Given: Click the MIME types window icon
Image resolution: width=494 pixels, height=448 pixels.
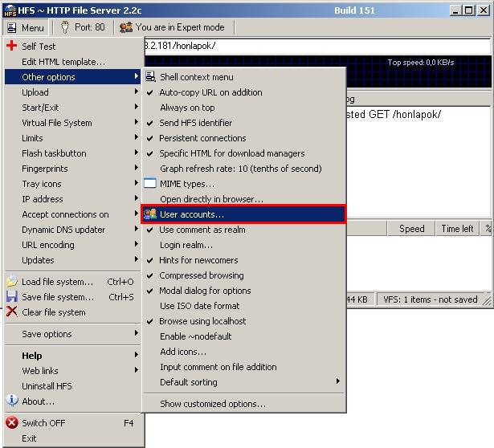Looking at the screenshot, I should [150, 183].
